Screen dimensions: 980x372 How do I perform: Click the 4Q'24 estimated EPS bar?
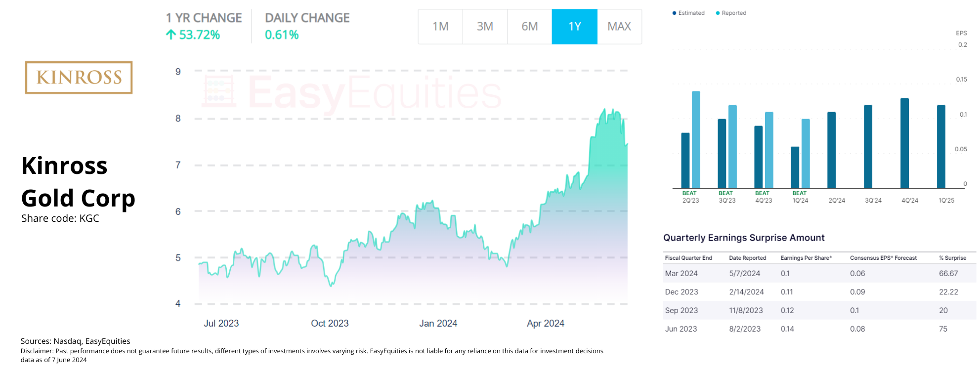pos(904,143)
